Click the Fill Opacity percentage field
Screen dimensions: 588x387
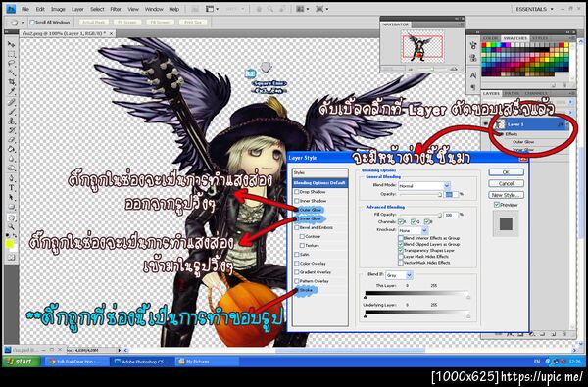tap(451, 215)
